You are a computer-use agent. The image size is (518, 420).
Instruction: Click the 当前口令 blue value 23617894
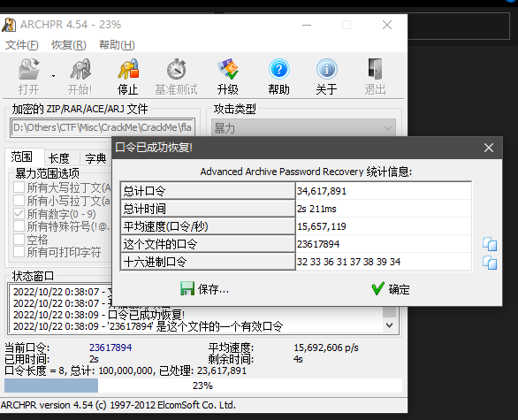pyautogui.click(x=110, y=347)
